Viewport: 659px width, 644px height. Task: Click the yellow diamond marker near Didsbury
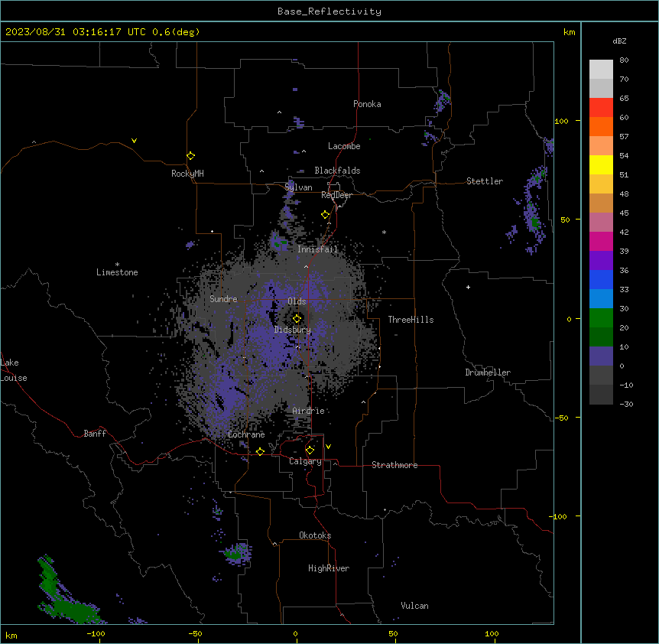click(297, 318)
